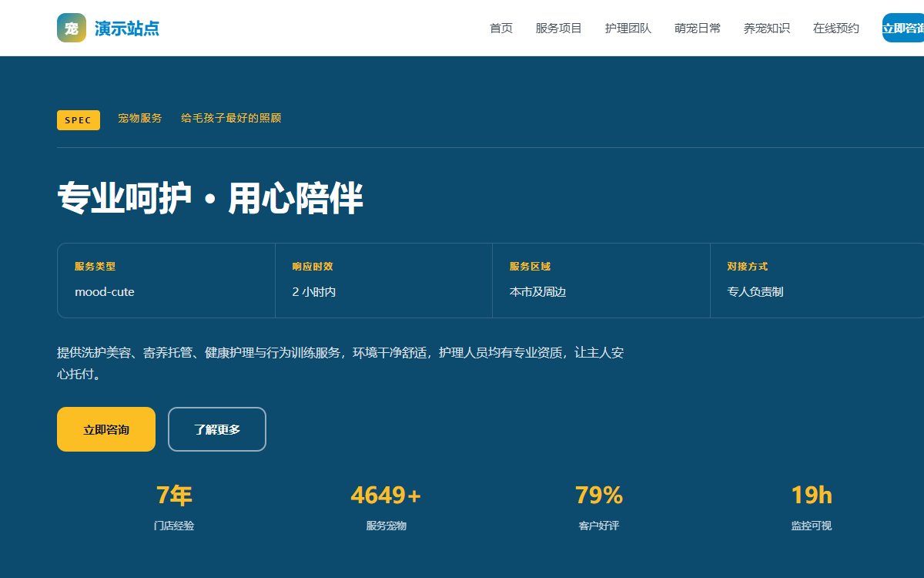Image resolution: width=924 pixels, height=578 pixels.
Task: Click the mood-cute value
Action: tap(105, 292)
